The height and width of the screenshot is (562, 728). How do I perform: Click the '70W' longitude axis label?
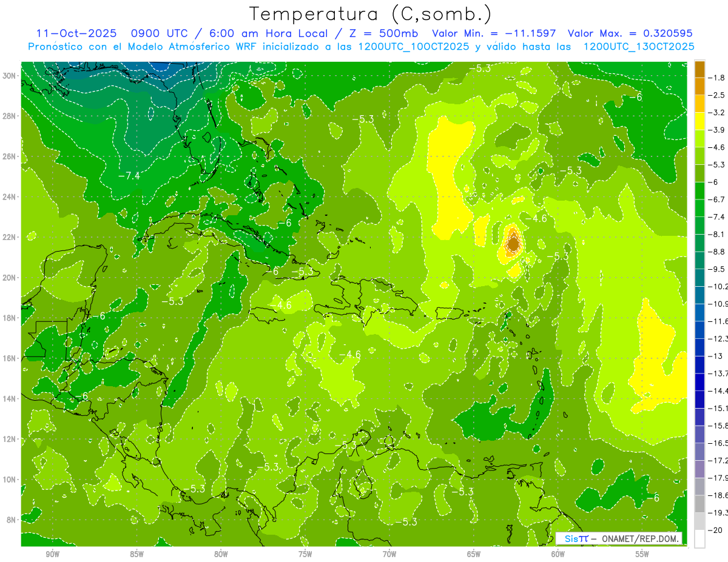pyautogui.click(x=389, y=554)
